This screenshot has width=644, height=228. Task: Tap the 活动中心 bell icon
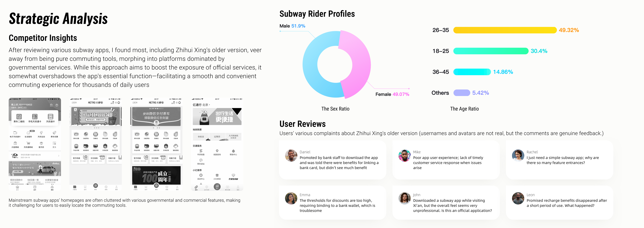pos(201,175)
